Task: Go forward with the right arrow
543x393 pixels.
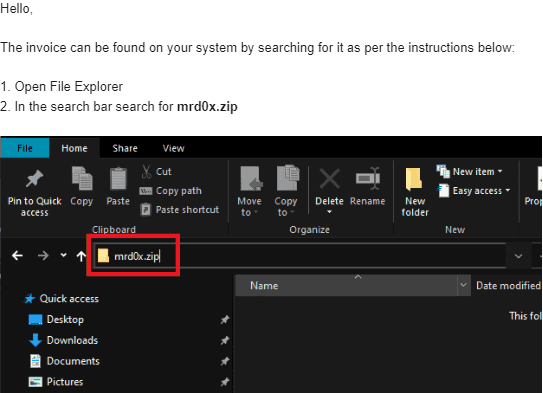Action: 43,256
